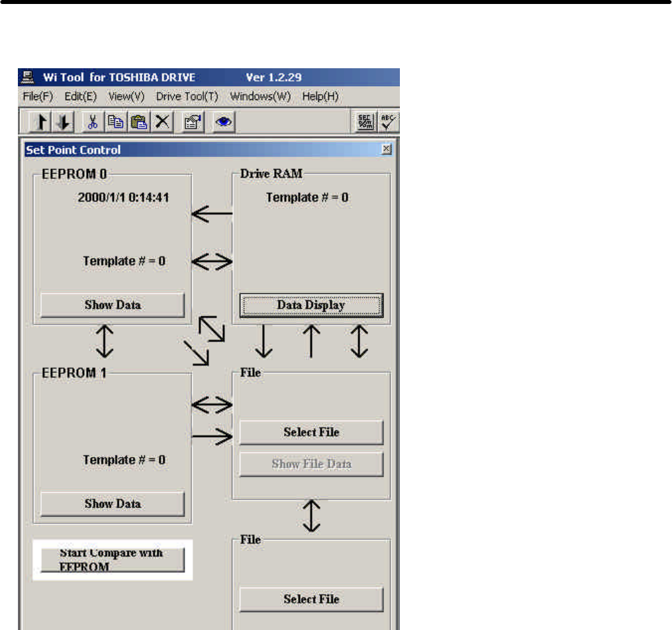Click the Data Display button
Image resolution: width=672 pixels, height=630 pixels.
click(x=311, y=305)
